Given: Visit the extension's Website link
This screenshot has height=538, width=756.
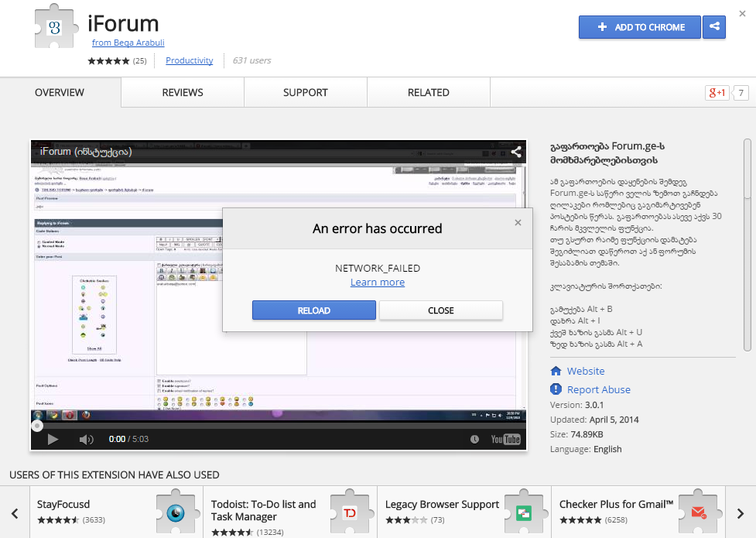Looking at the screenshot, I should [x=585, y=371].
